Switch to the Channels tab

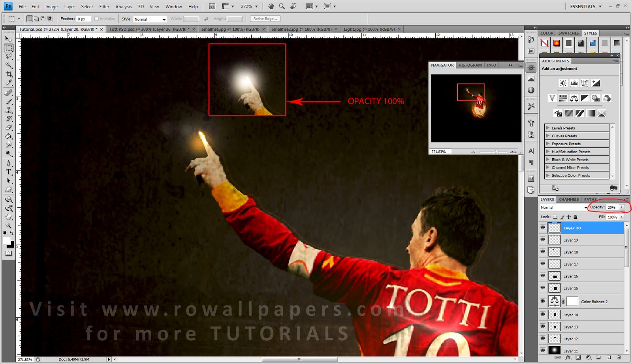569,199
